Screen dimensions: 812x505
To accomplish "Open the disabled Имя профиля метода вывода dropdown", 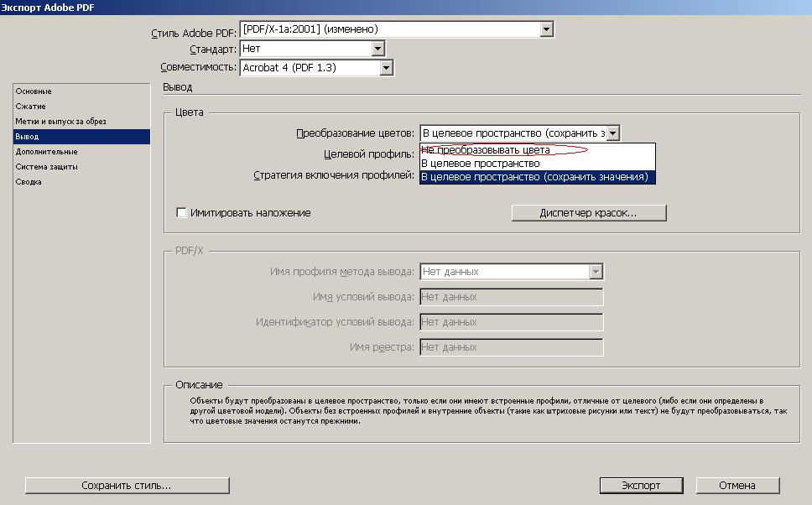I will point(512,272).
